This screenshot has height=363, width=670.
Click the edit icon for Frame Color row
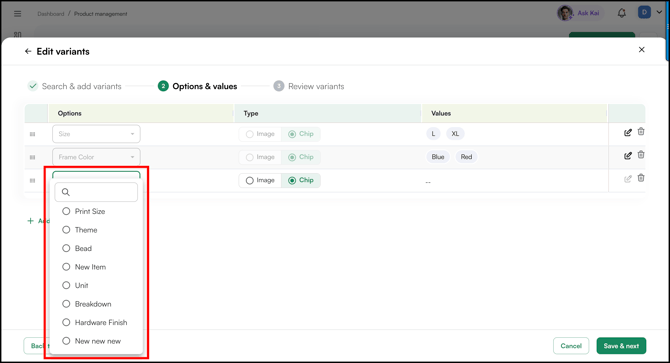pos(627,155)
